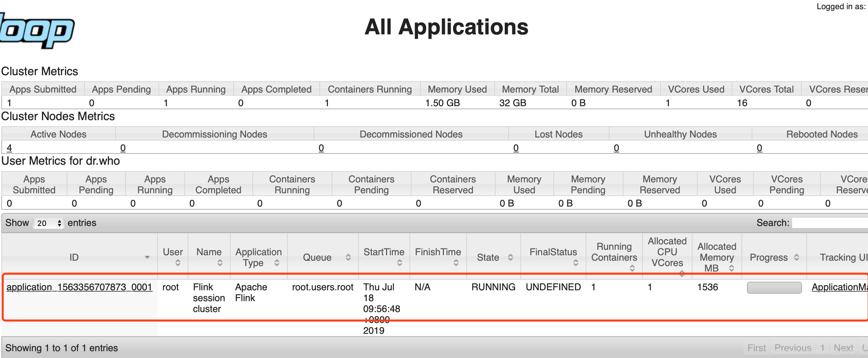Click Lost Nodes count 0 link
The image size is (868, 358).
pyautogui.click(x=516, y=148)
